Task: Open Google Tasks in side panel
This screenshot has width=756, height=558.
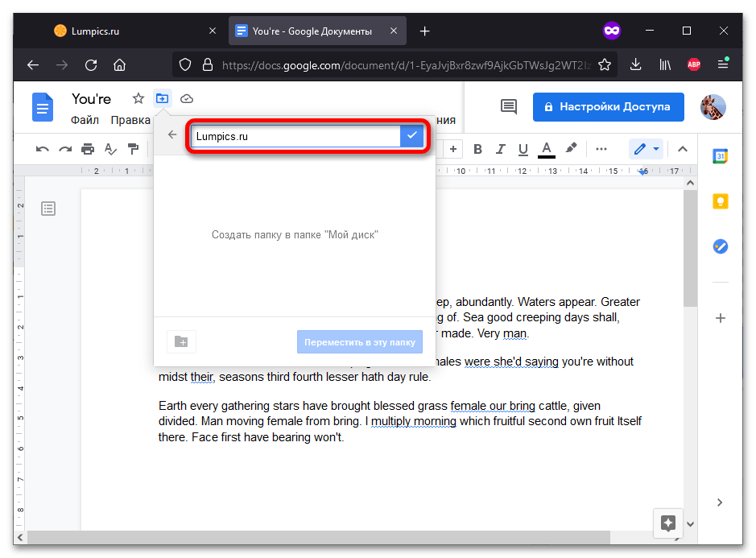Action: point(720,247)
